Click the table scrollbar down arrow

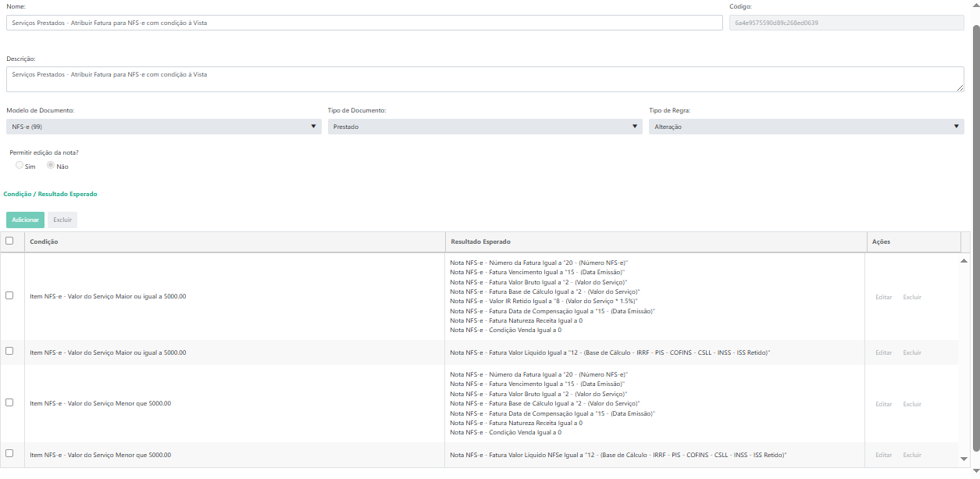point(964,459)
